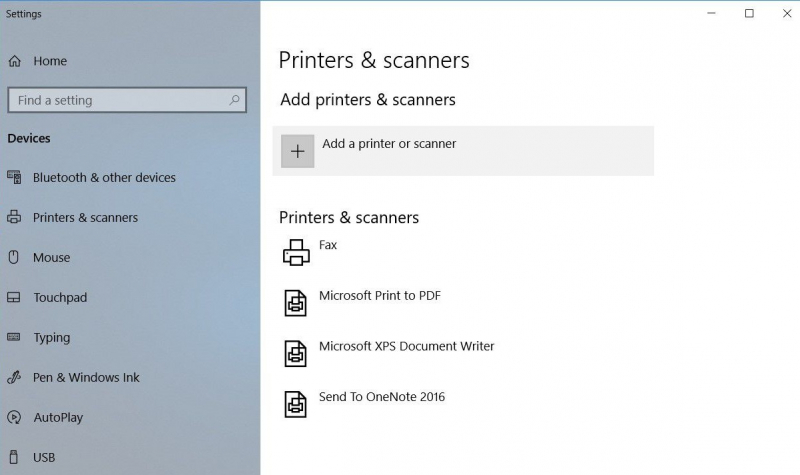Click the Fax printer icon
Screen dimensions: 800x475
296,252
